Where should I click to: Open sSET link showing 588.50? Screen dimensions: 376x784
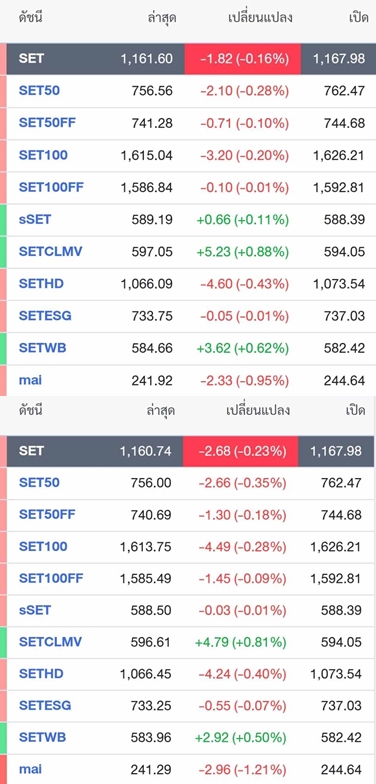[x=35, y=610]
